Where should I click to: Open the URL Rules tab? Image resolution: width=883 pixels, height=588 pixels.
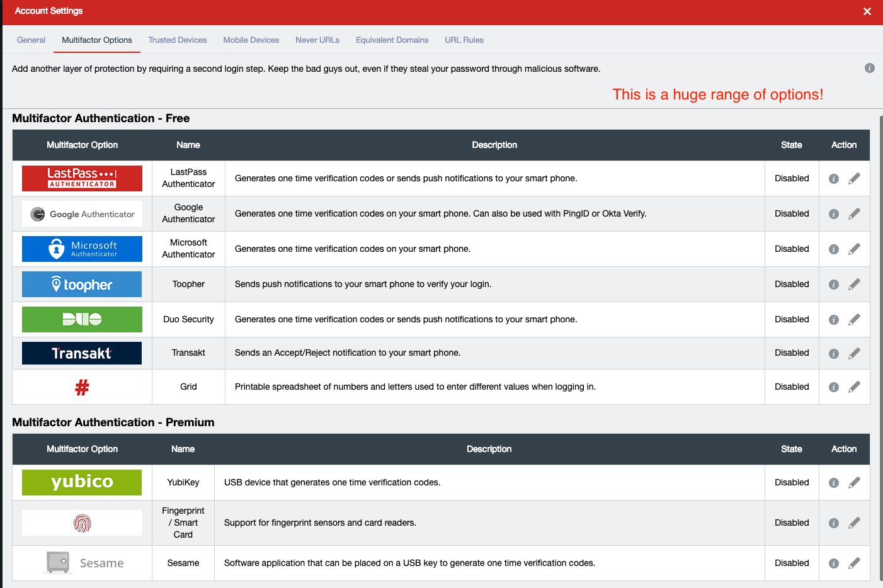tap(464, 40)
